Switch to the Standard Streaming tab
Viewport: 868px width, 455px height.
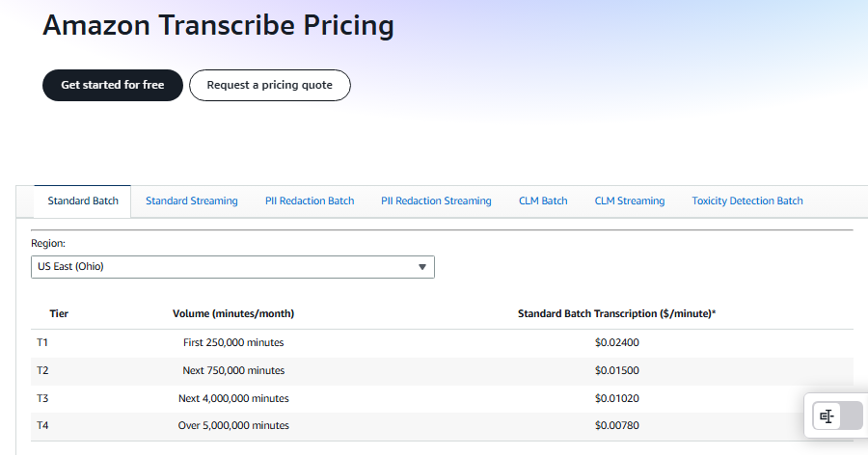point(192,201)
